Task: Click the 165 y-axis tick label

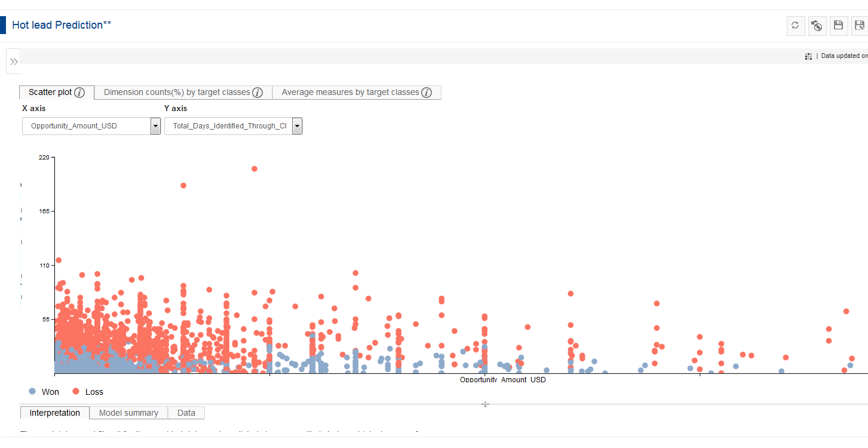Action: point(44,211)
